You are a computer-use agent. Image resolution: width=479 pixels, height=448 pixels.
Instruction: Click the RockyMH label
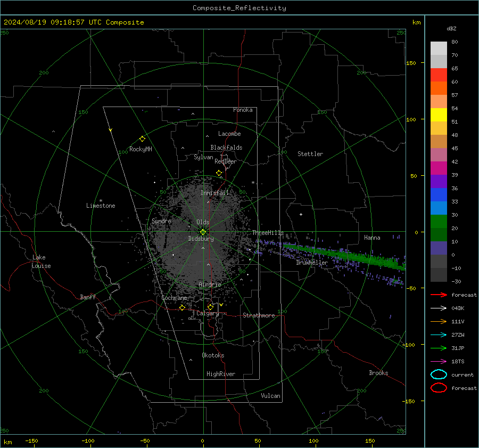(141, 149)
